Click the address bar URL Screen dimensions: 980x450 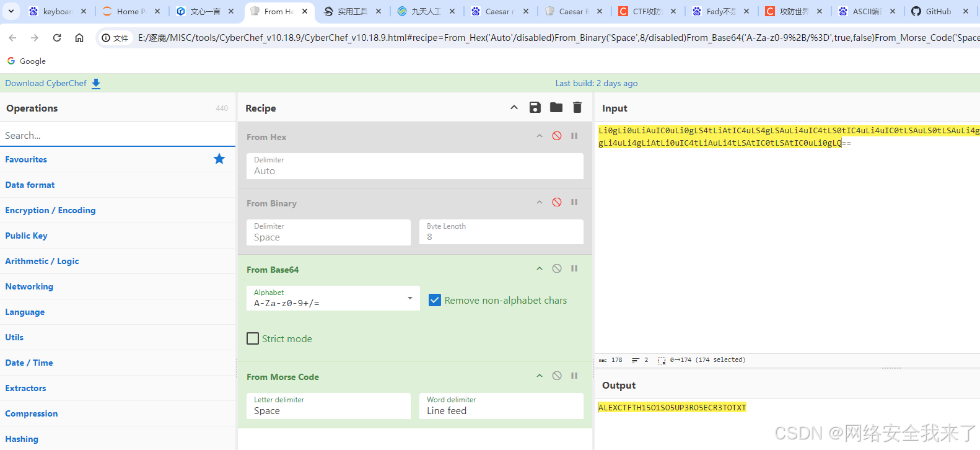coord(558,38)
